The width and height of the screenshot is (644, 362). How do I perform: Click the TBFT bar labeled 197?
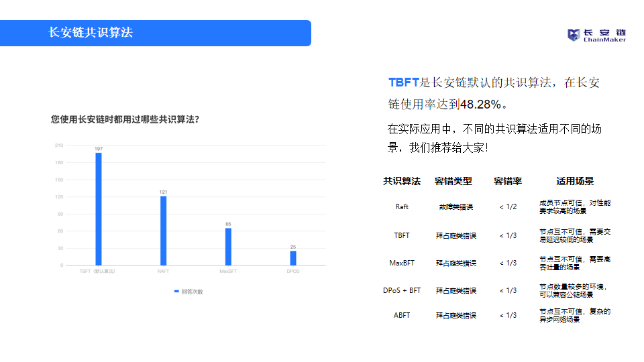[99, 209]
